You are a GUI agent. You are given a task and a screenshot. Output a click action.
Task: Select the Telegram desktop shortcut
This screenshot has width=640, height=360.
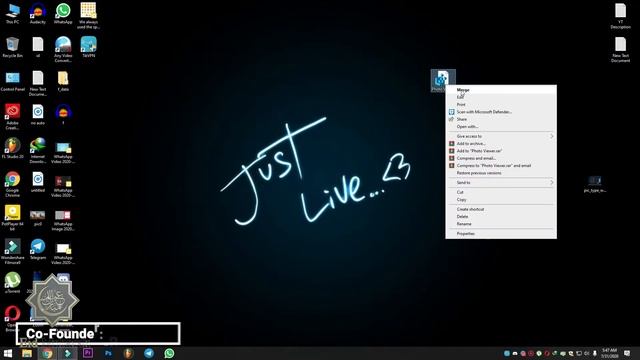(38, 250)
